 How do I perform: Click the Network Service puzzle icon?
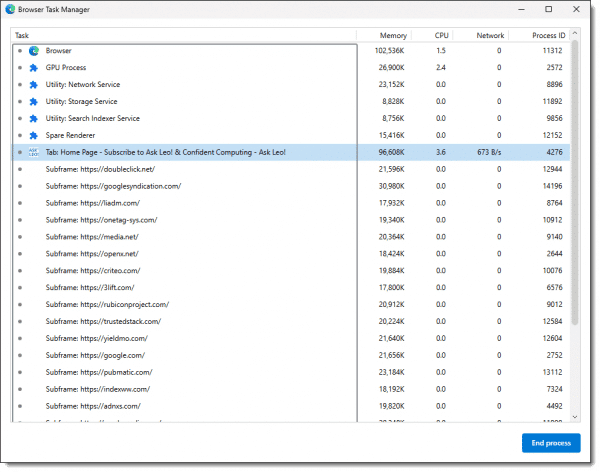(x=34, y=85)
